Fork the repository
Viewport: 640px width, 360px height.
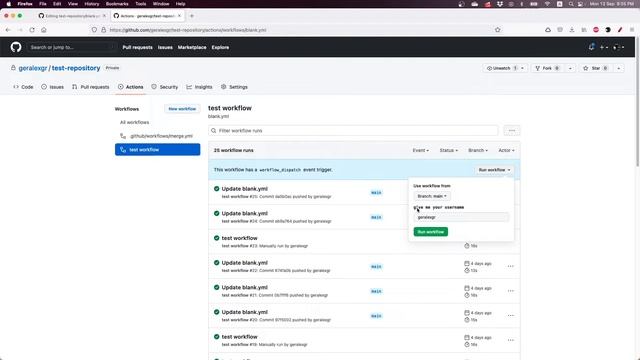548,68
